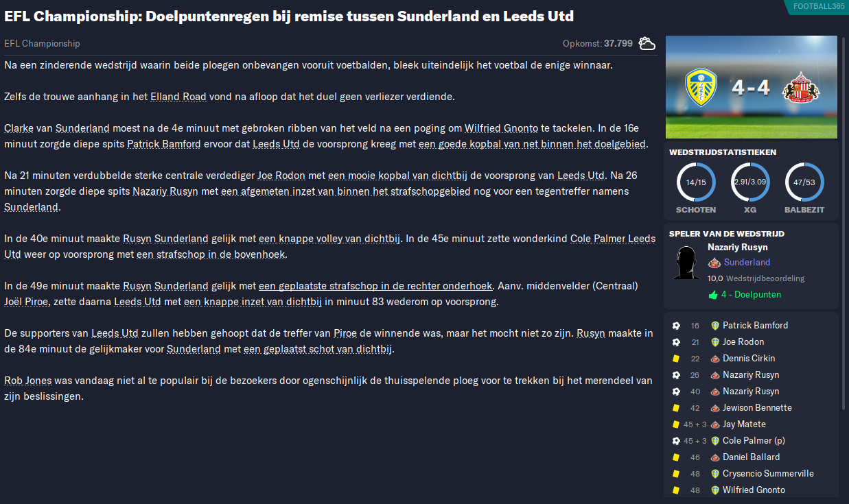Open the Elland Road stadium link
849x504 pixels.
178,97
